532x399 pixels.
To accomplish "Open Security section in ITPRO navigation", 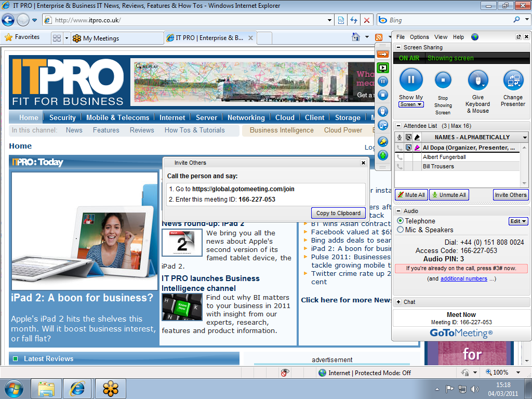I will point(62,118).
